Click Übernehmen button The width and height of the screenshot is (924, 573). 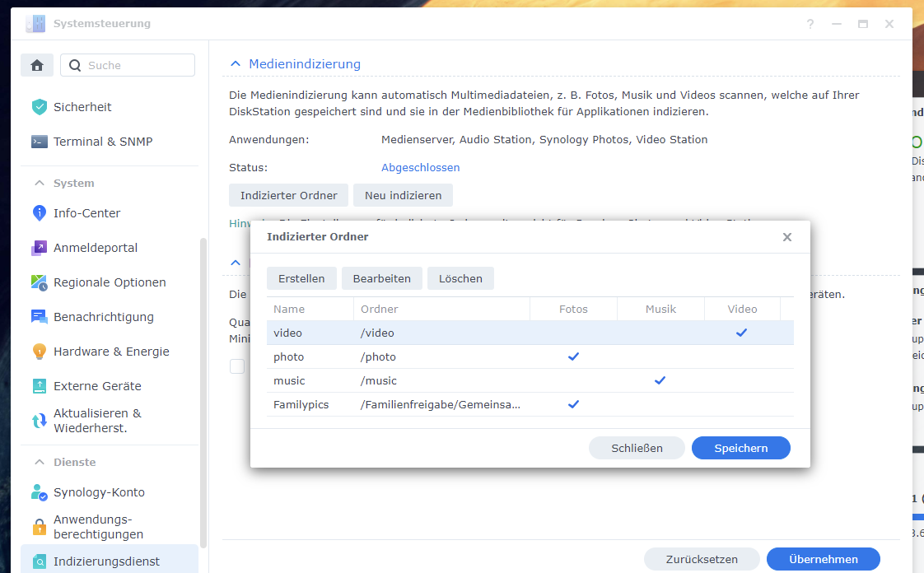(824, 560)
